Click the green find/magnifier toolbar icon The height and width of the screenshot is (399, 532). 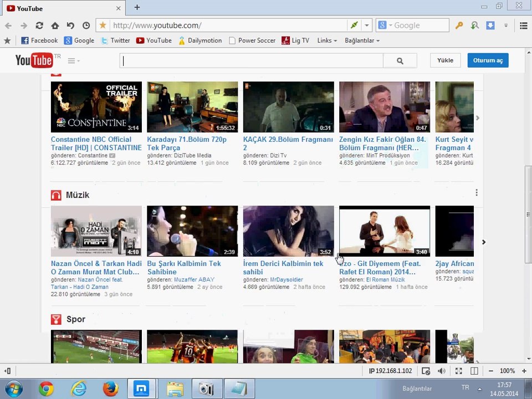click(475, 25)
